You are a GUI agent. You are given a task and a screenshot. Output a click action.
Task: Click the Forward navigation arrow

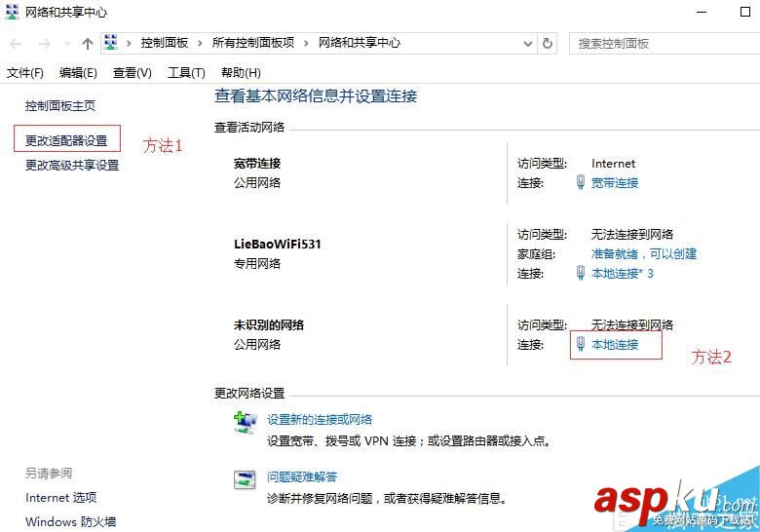tap(44, 44)
